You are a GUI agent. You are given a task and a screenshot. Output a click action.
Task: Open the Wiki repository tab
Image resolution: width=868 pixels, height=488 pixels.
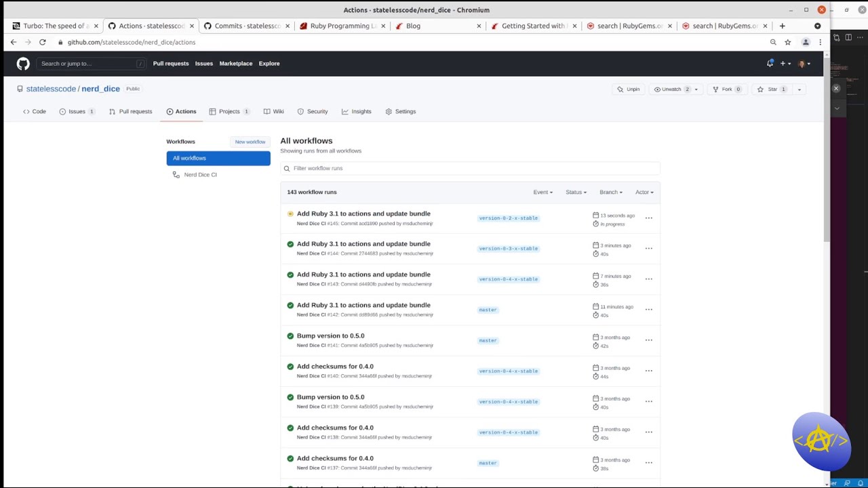point(274,111)
